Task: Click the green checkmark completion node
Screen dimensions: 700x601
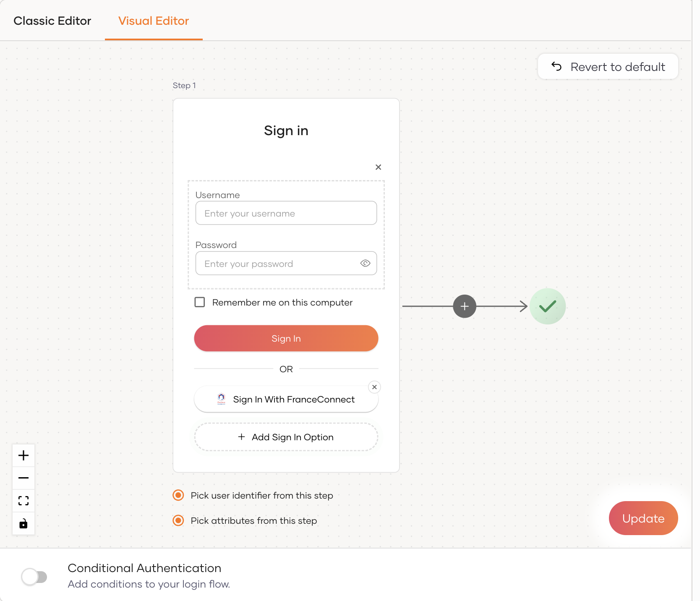Action: pos(547,306)
